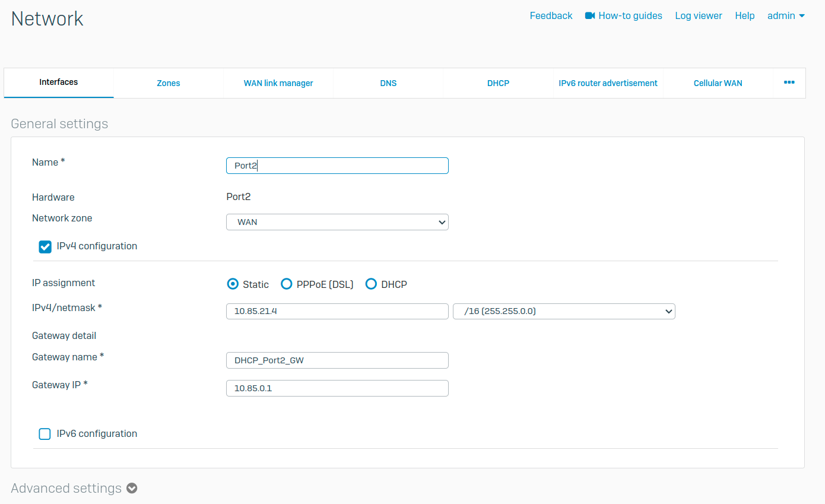
Task: Expand Advanced settings chevron icon
Action: [132, 489]
